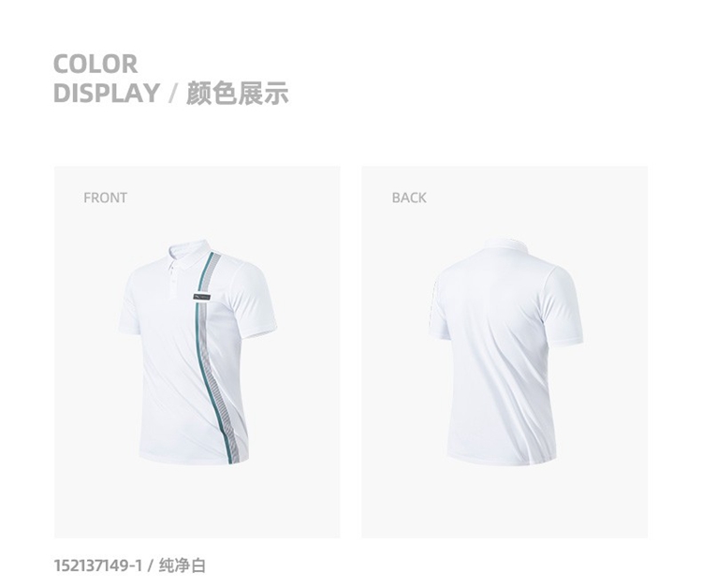702x588 pixels.
Task: Click the bottom hem of front shirt
Action: click(x=194, y=459)
